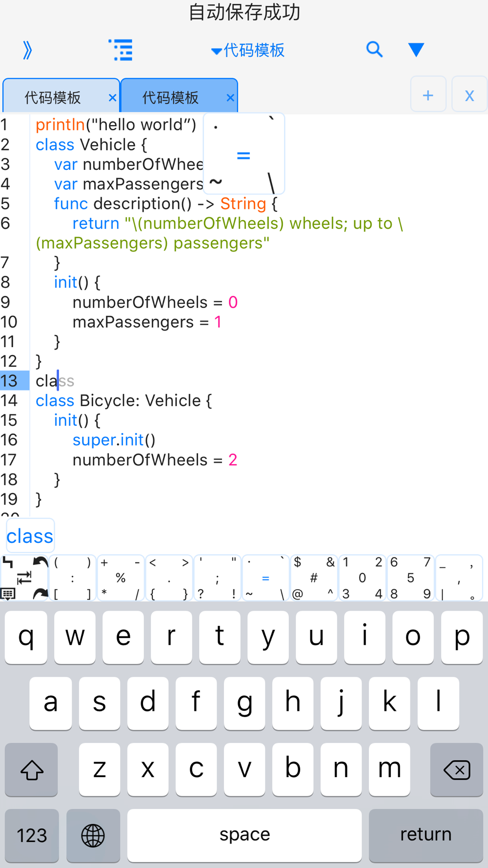Expand the solid down-triangle menu
Viewport: 488px width, 868px height.
point(416,50)
